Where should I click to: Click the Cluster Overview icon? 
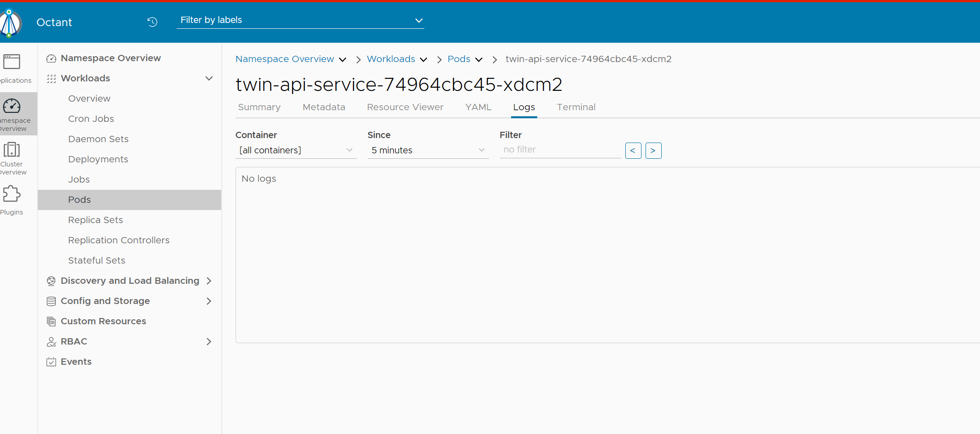pos(12,150)
